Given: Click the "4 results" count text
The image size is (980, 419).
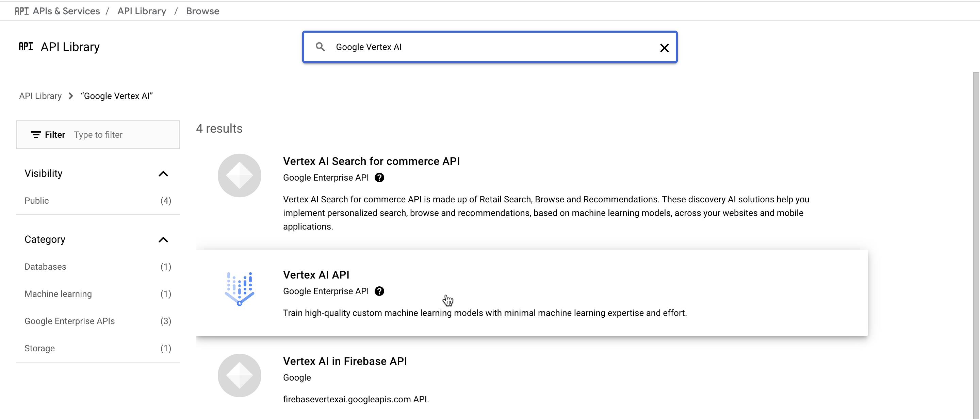Looking at the screenshot, I should [x=219, y=129].
